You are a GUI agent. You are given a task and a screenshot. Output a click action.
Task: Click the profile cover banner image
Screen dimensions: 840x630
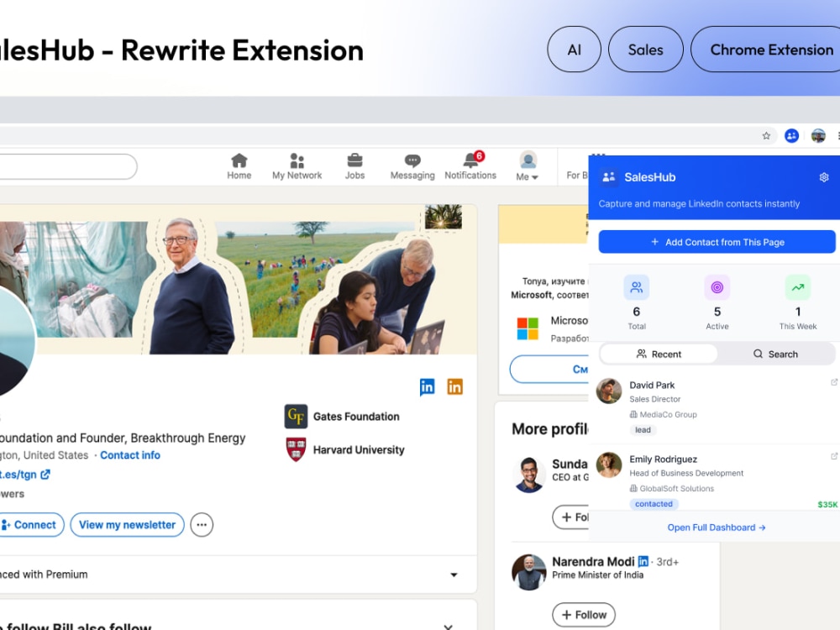coord(239,279)
